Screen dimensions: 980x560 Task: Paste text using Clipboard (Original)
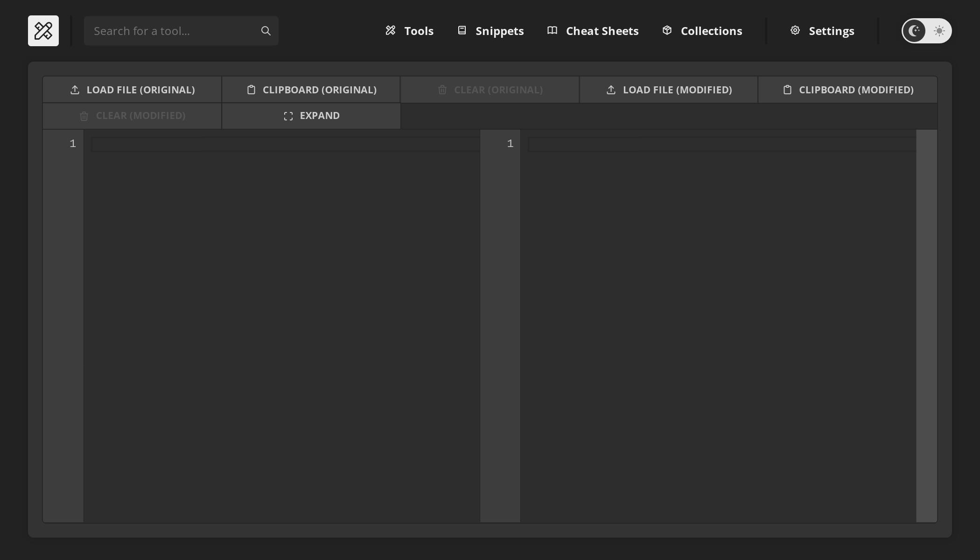tap(311, 89)
